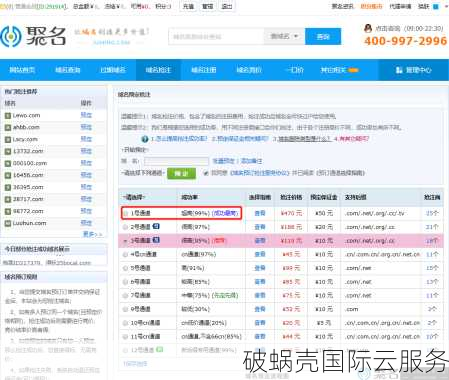Click the first help question link

pos(179,139)
